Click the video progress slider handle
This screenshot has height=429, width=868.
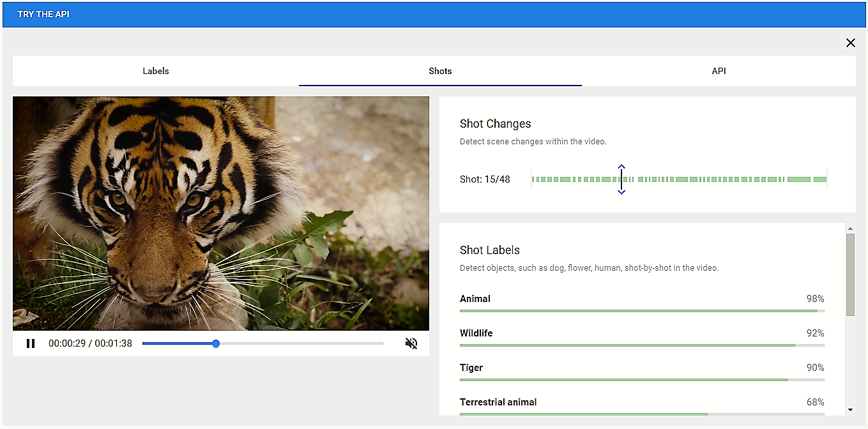click(216, 343)
